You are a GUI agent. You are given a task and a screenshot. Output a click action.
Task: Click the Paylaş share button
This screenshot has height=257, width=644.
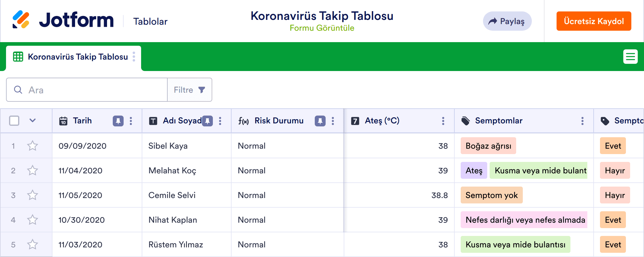click(x=507, y=21)
